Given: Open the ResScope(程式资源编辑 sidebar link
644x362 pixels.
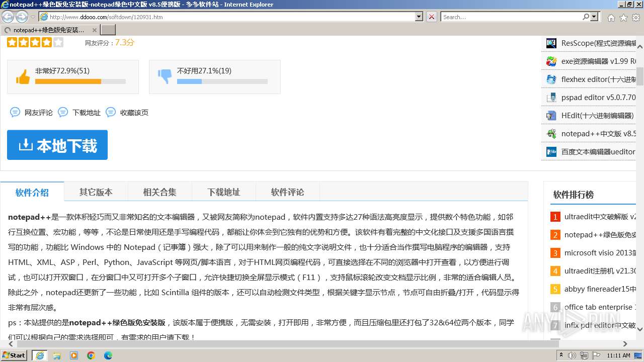Looking at the screenshot, I should coord(599,43).
